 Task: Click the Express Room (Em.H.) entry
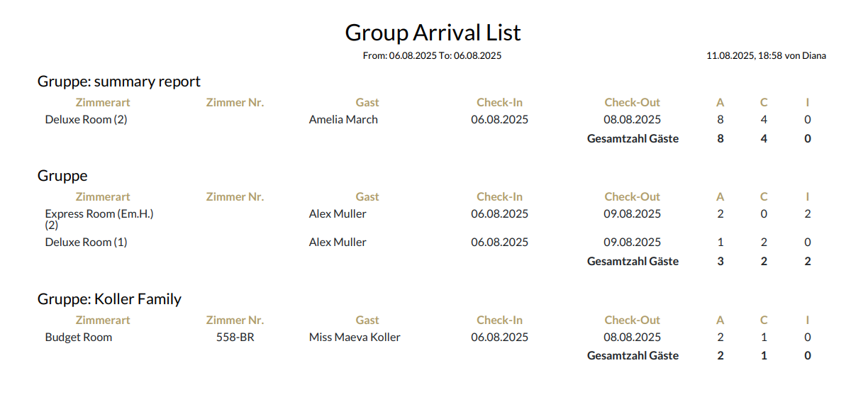[99, 214]
